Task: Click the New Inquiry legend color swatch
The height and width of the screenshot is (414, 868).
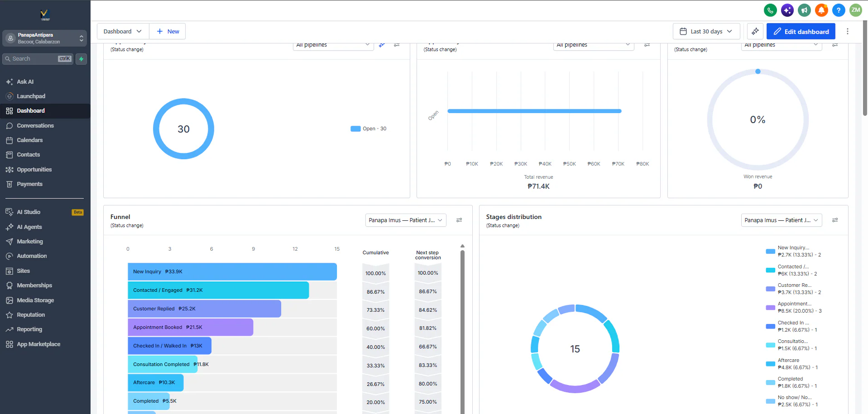Action: click(770, 251)
